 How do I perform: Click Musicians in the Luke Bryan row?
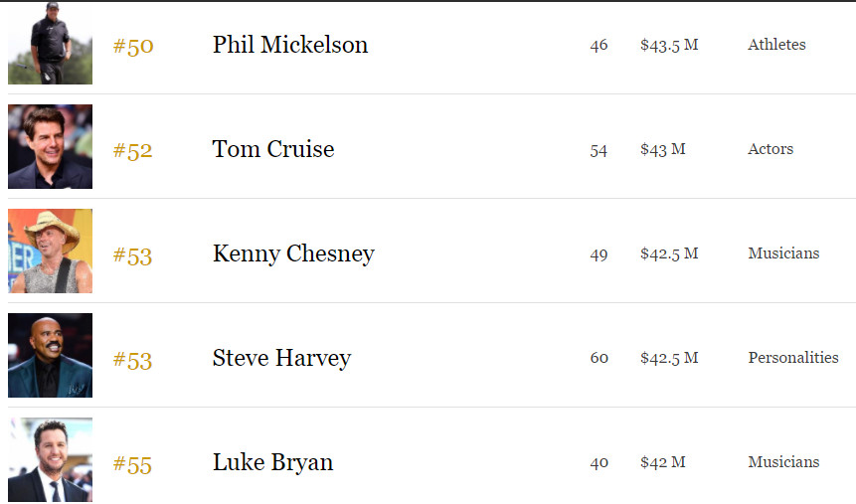(x=783, y=461)
